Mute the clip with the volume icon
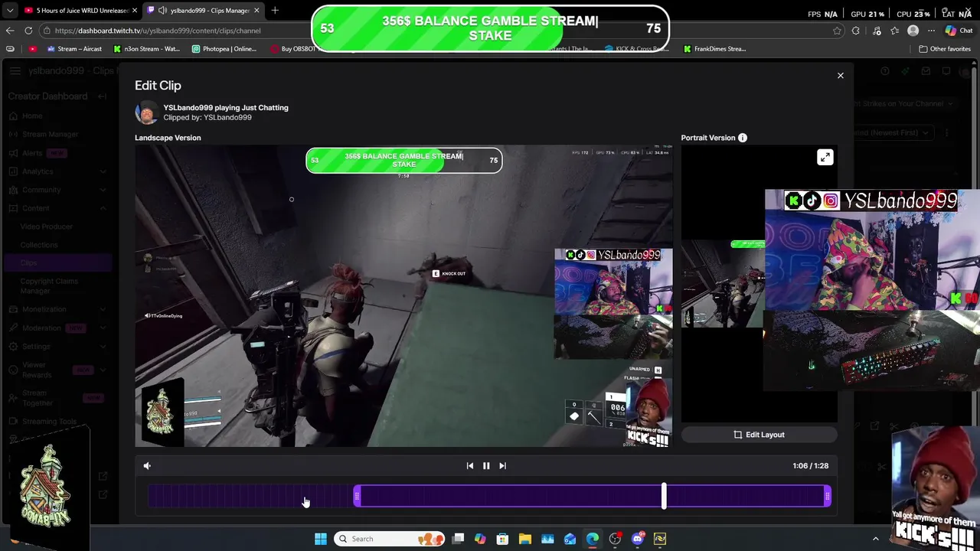Image resolution: width=980 pixels, height=551 pixels. [147, 465]
